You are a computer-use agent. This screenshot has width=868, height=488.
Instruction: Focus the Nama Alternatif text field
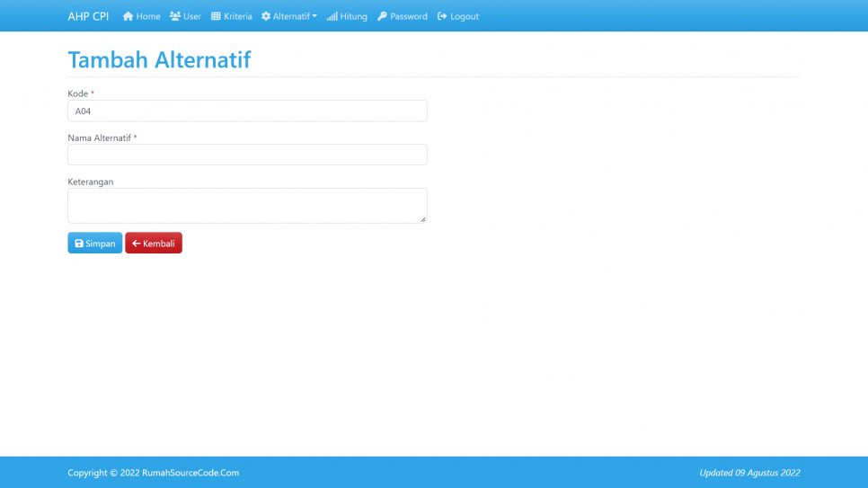[x=247, y=155]
